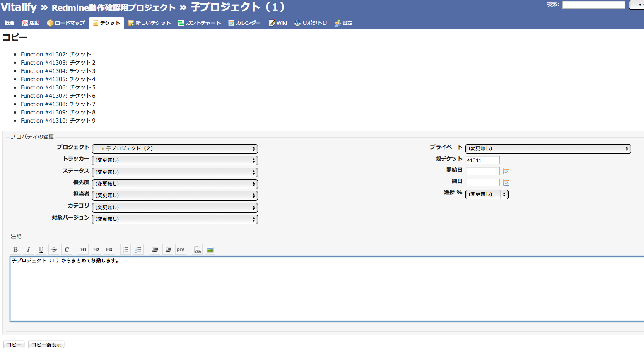644x353 pixels.
Task: Click the コピー submit button
Action: [x=14, y=345]
